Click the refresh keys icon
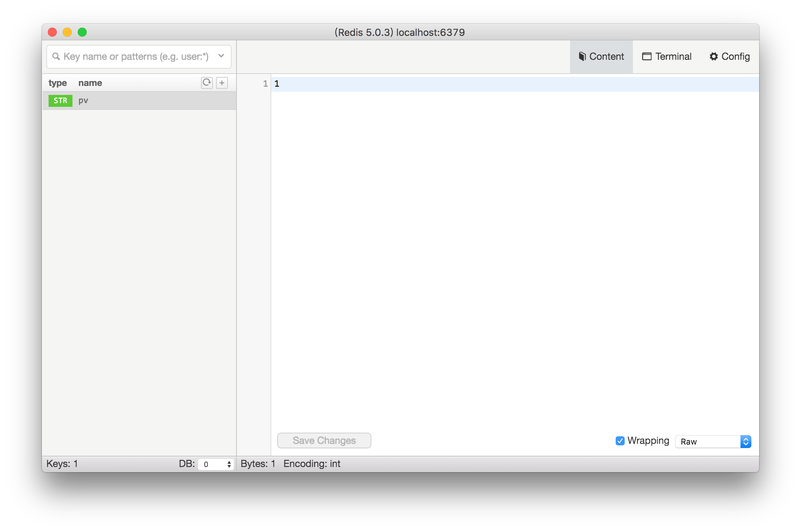Image resolution: width=801 pixels, height=532 pixels. [x=207, y=83]
